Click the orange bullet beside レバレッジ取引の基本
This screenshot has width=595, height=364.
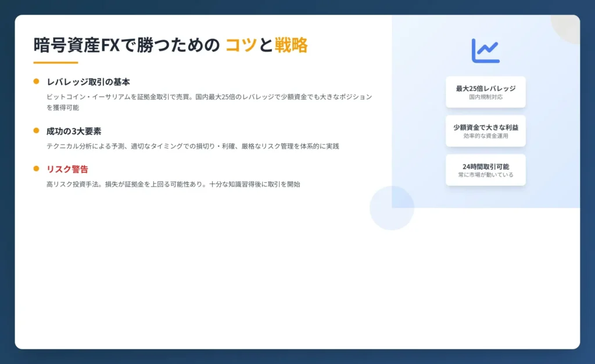click(x=36, y=81)
